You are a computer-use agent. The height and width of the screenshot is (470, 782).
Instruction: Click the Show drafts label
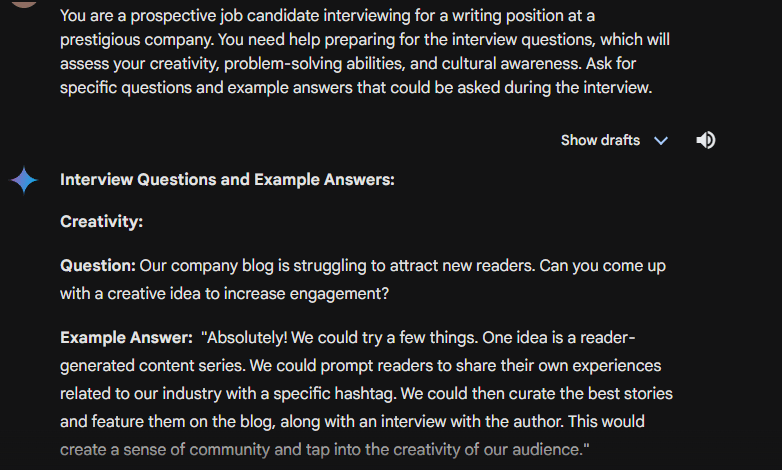pyautogui.click(x=600, y=141)
